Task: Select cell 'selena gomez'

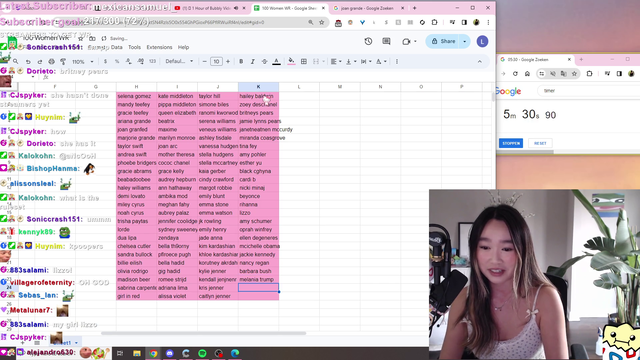Action: [136, 96]
